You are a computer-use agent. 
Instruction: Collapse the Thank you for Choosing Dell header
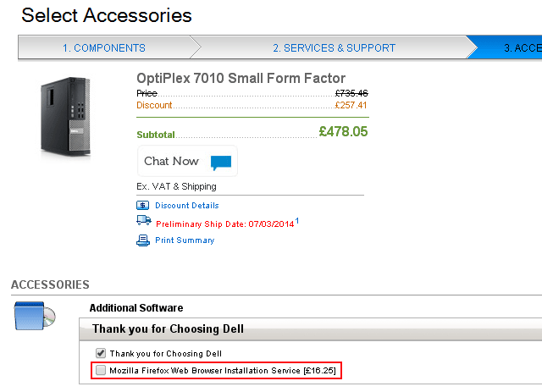pos(168,329)
